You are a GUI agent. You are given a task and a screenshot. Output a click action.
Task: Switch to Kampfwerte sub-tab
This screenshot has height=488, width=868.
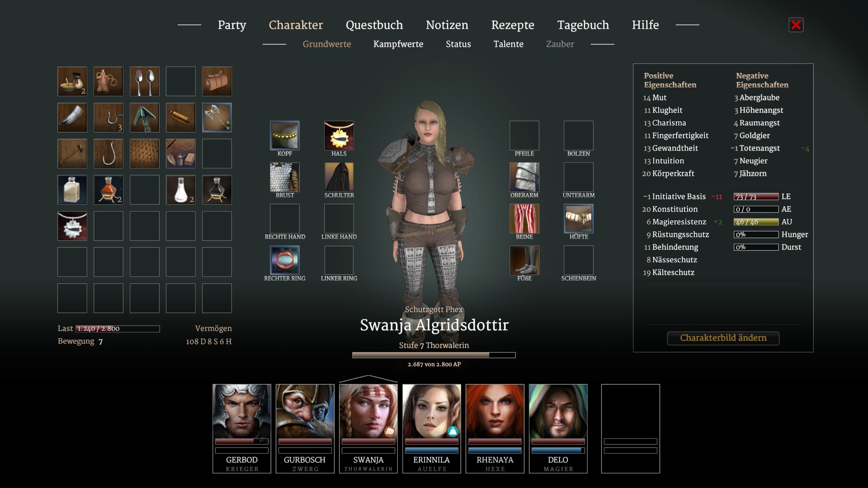[398, 44]
